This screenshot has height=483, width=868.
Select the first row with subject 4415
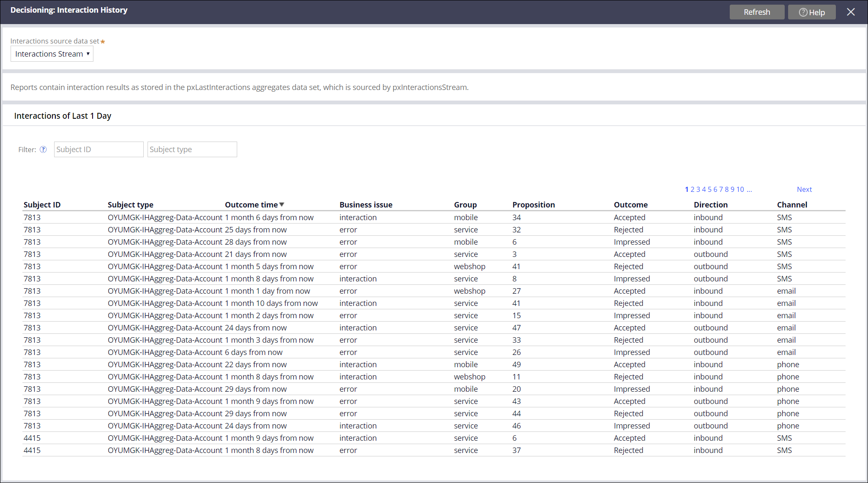pyautogui.click(x=32, y=438)
